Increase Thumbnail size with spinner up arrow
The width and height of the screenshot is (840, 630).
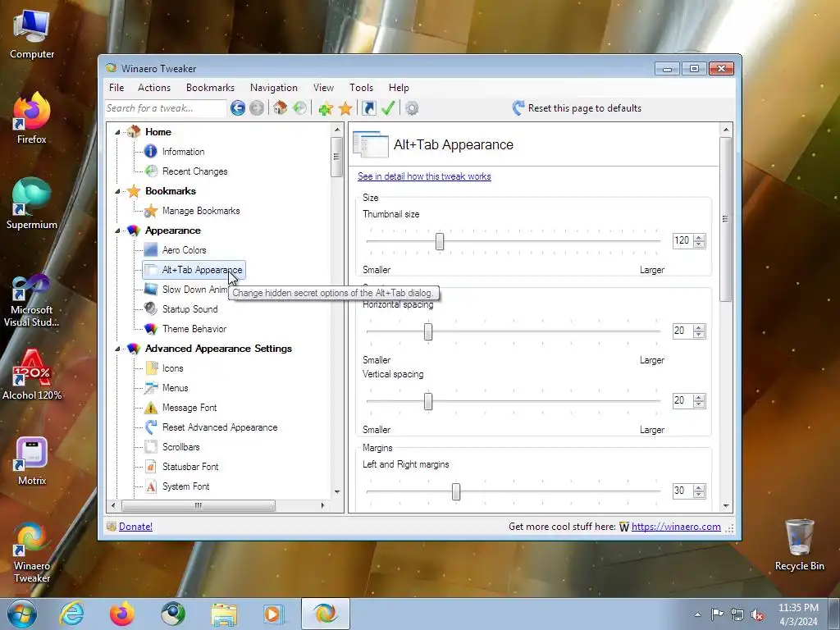click(x=699, y=237)
